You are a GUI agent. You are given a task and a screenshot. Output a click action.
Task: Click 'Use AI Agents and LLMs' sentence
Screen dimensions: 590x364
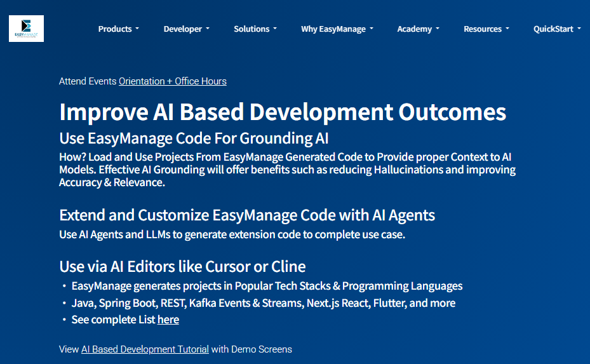click(x=232, y=234)
